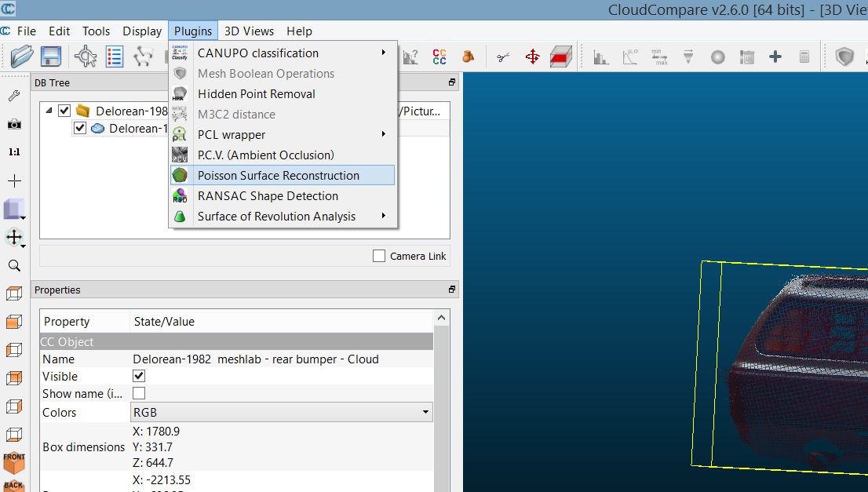This screenshot has height=492, width=868.
Task: Open the 3D Views menu
Action: coord(249,31)
